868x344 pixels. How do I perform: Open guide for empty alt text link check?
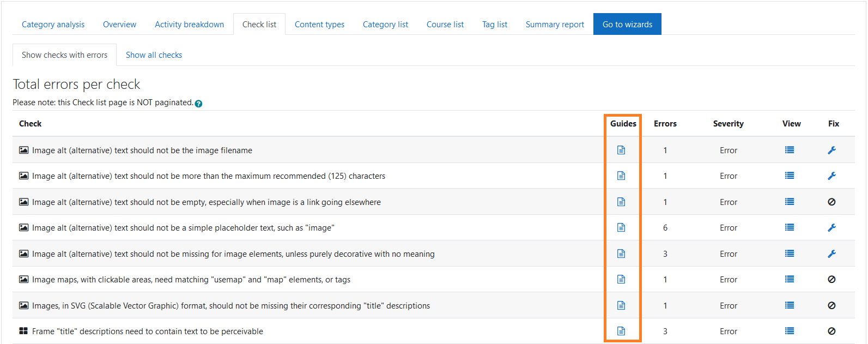(x=621, y=202)
